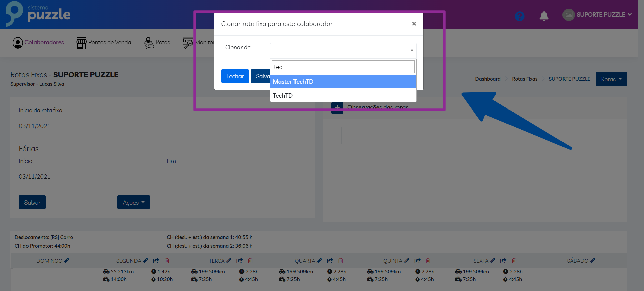
Task: Select 'Master TechTD' from the list
Action: [343, 82]
